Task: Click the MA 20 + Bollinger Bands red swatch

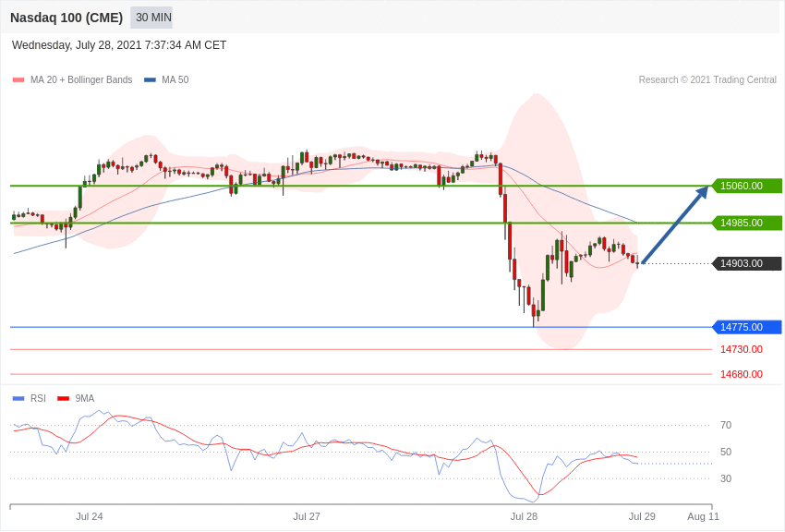Action: (x=18, y=79)
